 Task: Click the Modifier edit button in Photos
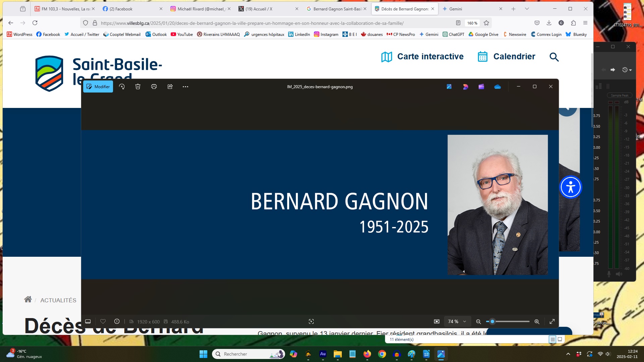pos(98,86)
